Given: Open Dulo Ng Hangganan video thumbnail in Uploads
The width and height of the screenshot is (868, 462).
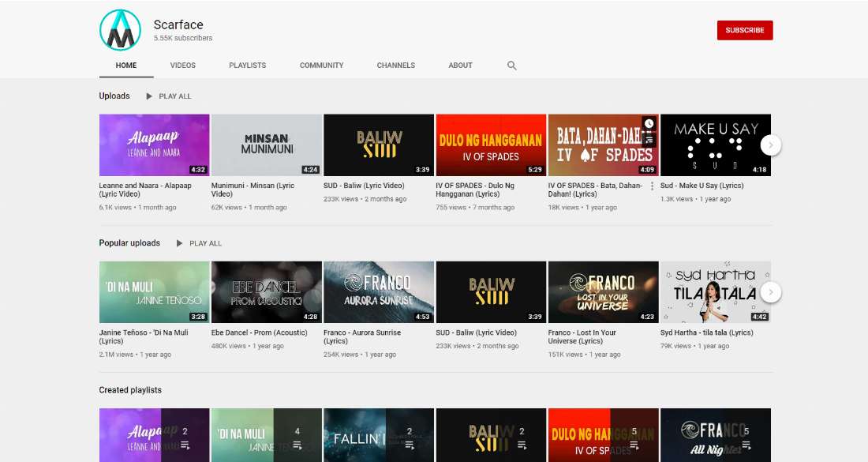Looking at the screenshot, I should pyautogui.click(x=491, y=145).
